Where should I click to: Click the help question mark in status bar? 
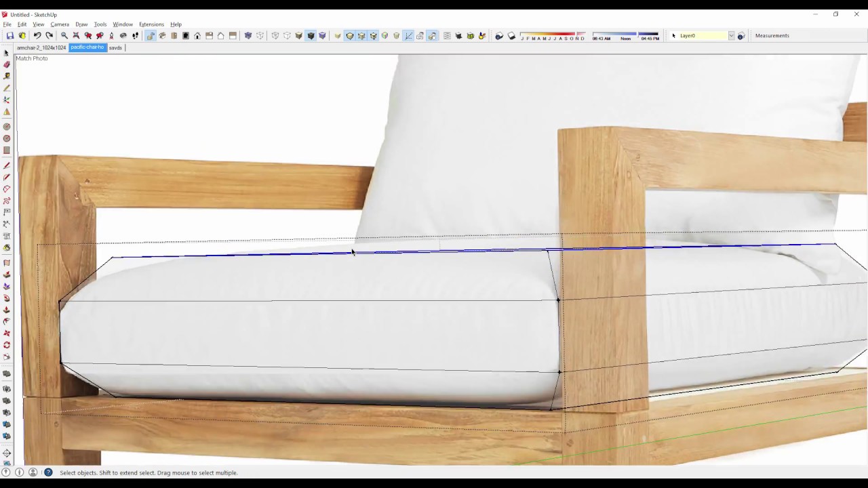[48, 472]
